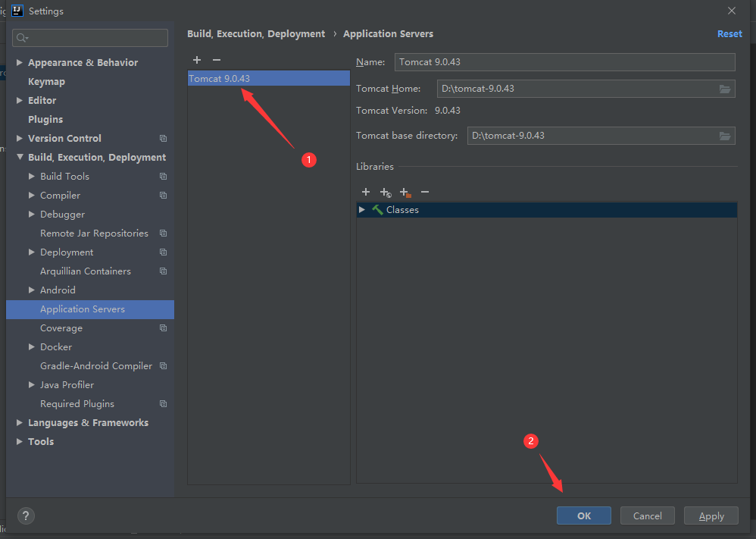Click project-level icon beside Arquillian Containers
The image size is (756, 539).
[164, 271]
